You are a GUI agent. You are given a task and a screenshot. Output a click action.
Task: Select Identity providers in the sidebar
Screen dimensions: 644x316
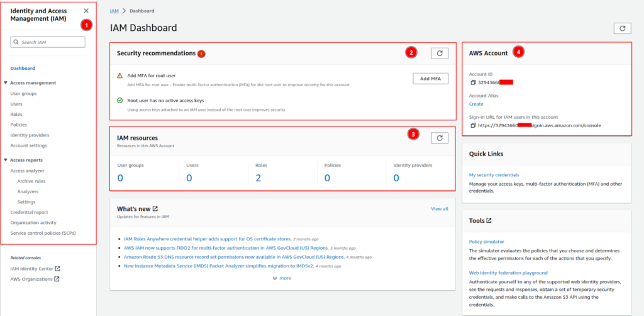[30, 135]
